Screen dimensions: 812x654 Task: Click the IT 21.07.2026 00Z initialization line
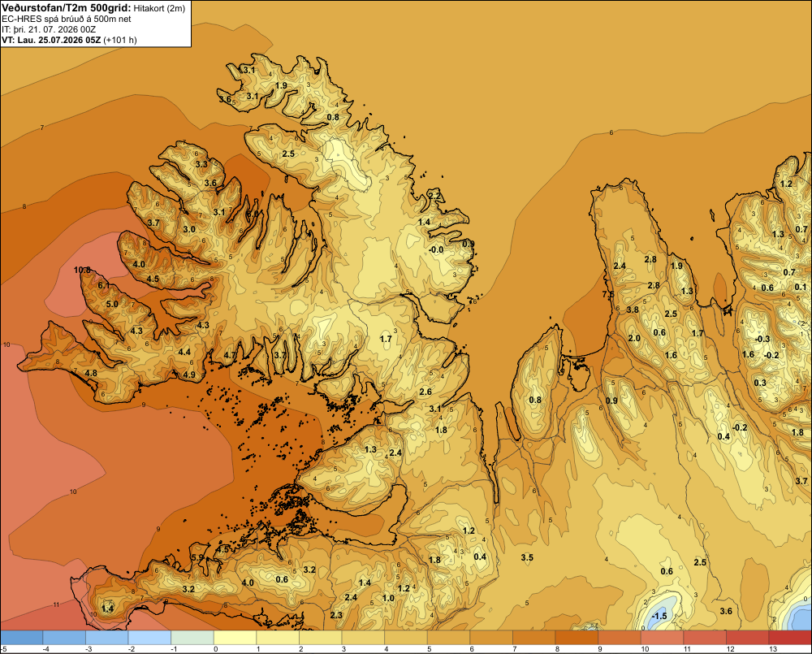tap(49, 29)
